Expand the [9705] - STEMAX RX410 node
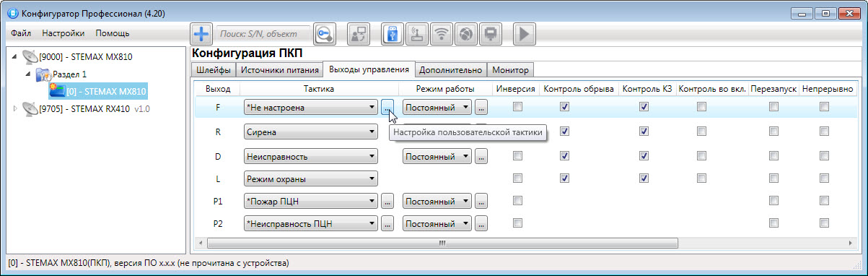Viewport: 868px width, 276px height. [x=16, y=109]
